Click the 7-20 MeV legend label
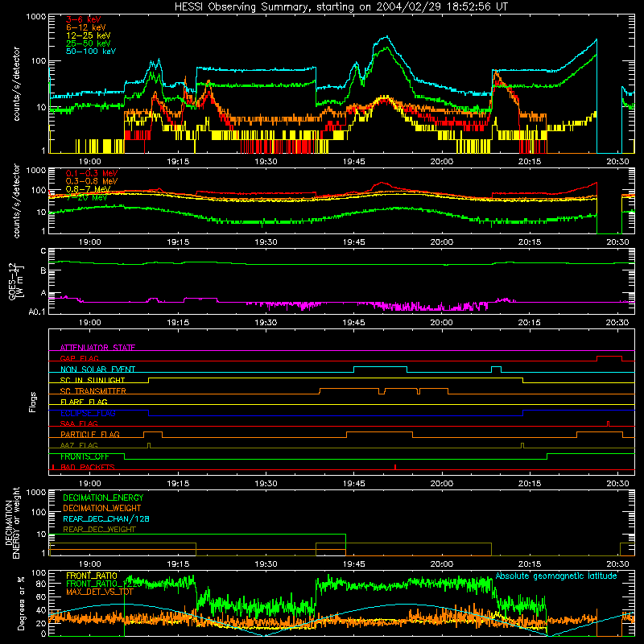The width and height of the screenshot is (644, 644). pyautogui.click(x=86, y=197)
